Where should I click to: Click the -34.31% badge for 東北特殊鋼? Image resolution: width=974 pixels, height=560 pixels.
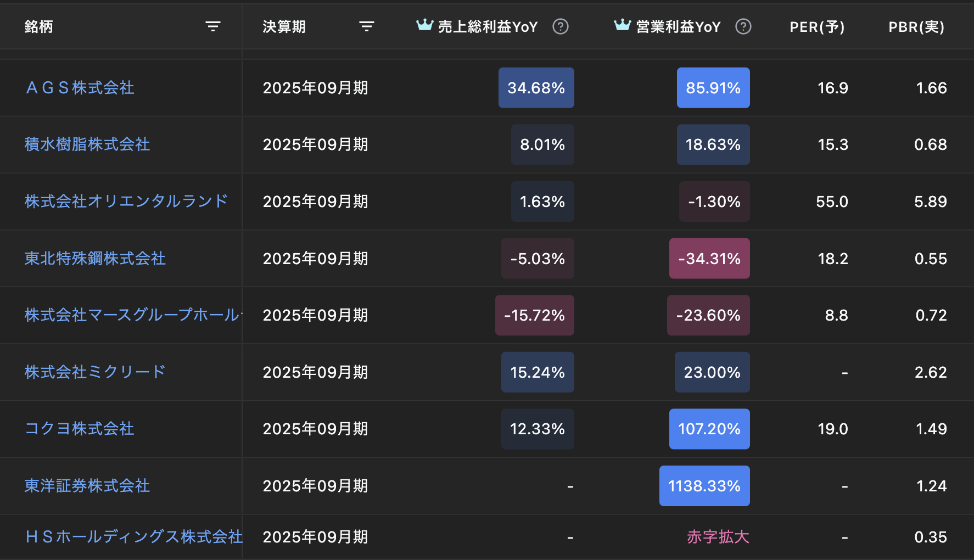(x=709, y=258)
